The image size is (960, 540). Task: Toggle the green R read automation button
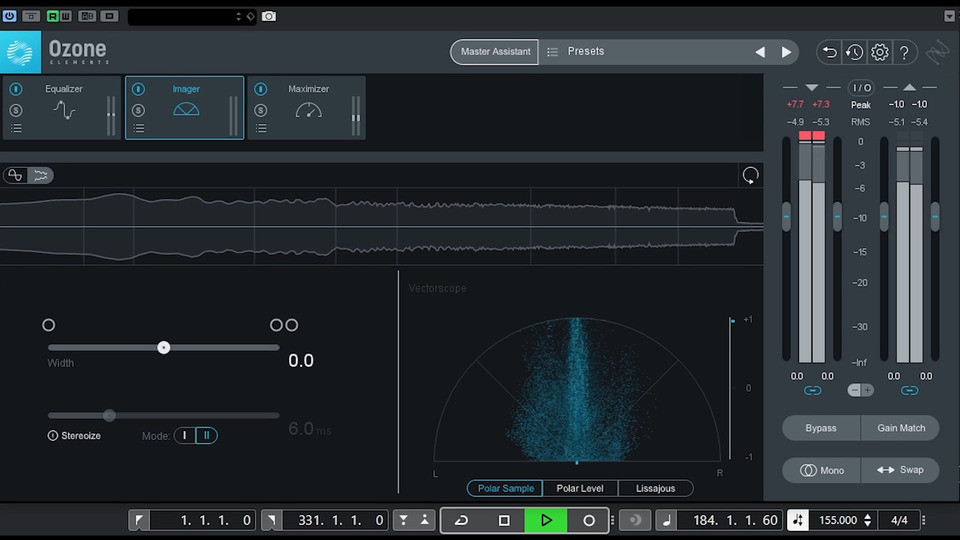(53, 16)
